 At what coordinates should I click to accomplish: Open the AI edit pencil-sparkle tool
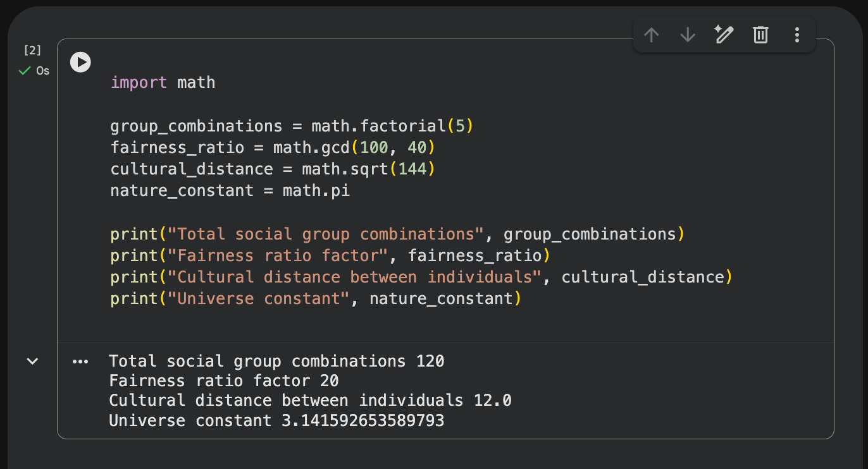pyautogui.click(x=724, y=35)
